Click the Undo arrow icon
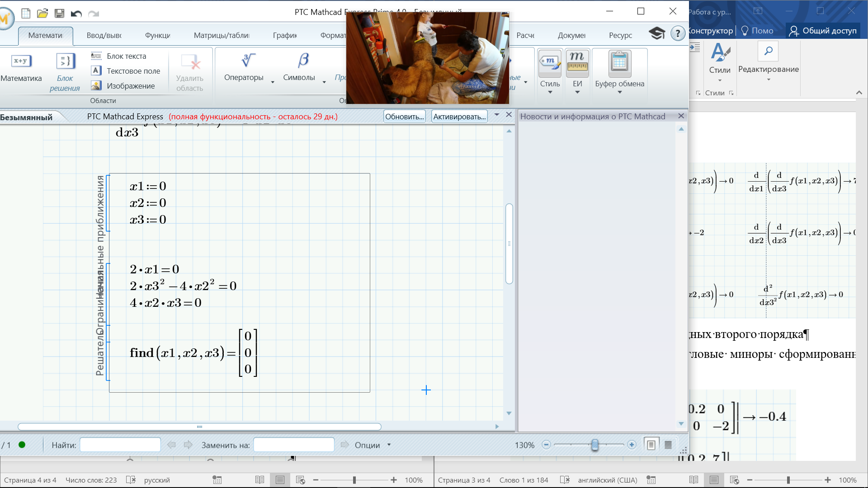Image resolution: width=868 pixels, height=488 pixels. click(x=76, y=13)
